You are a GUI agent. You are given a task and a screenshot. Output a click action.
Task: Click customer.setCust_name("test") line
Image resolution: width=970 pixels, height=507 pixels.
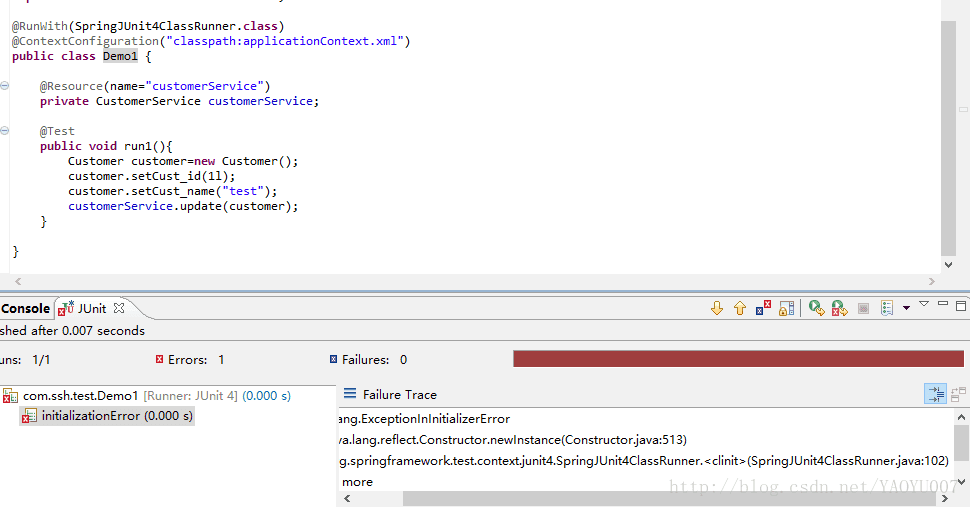(173, 191)
